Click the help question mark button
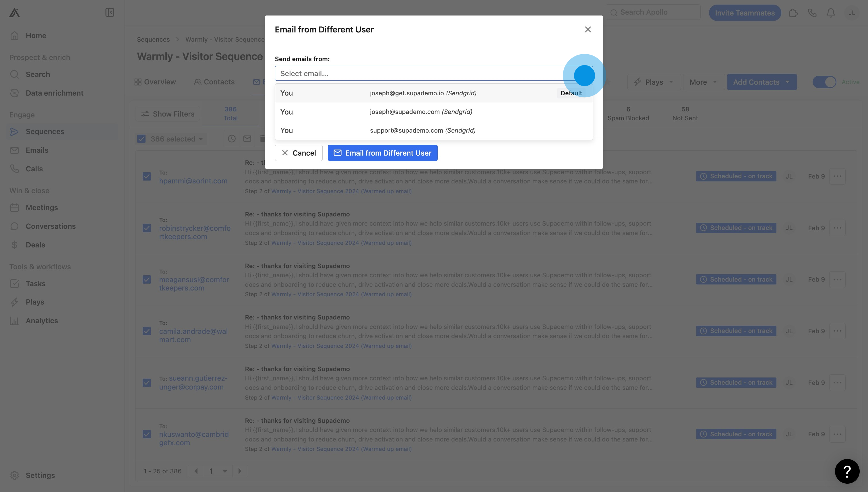868x492 pixels. tap(847, 471)
